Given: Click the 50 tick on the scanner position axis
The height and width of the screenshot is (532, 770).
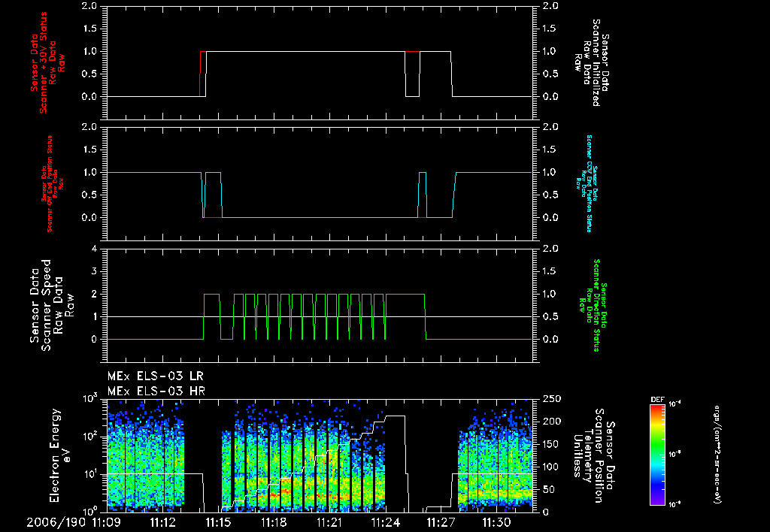Looking at the screenshot, I should (x=549, y=489).
